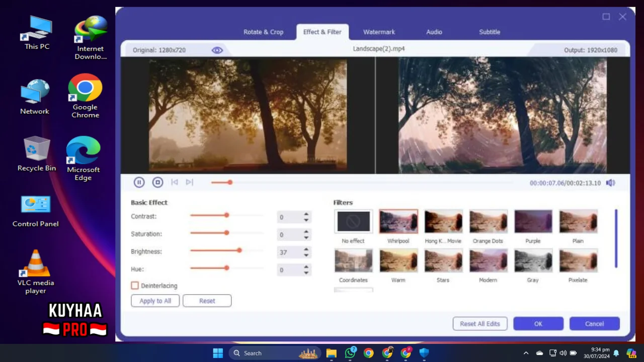Image resolution: width=644 pixels, height=362 pixels.
Task: Pause the video playback
Action: [x=139, y=183]
